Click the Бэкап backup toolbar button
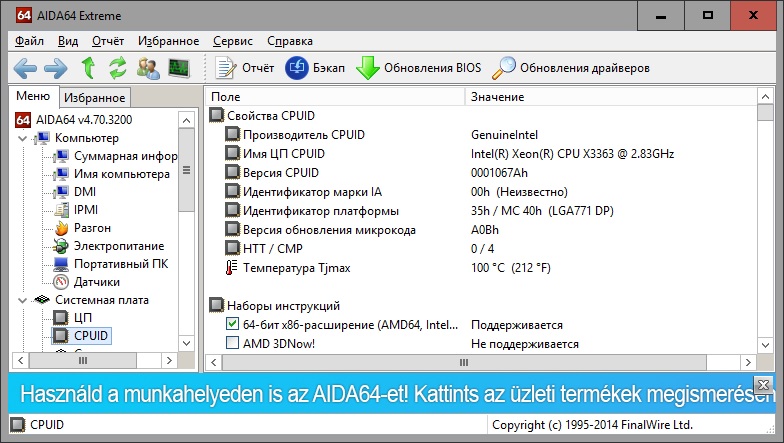Viewport: 784px width, 443px height. coord(315,68)
